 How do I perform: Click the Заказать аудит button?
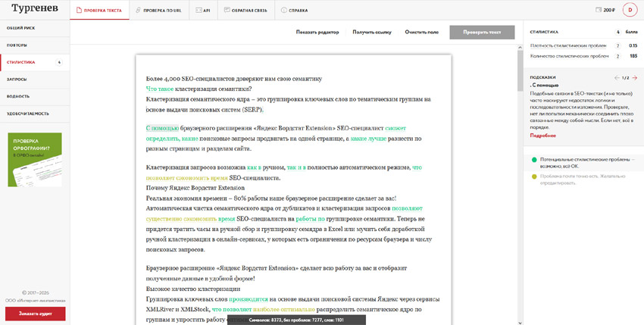click(x=35, y=314)
